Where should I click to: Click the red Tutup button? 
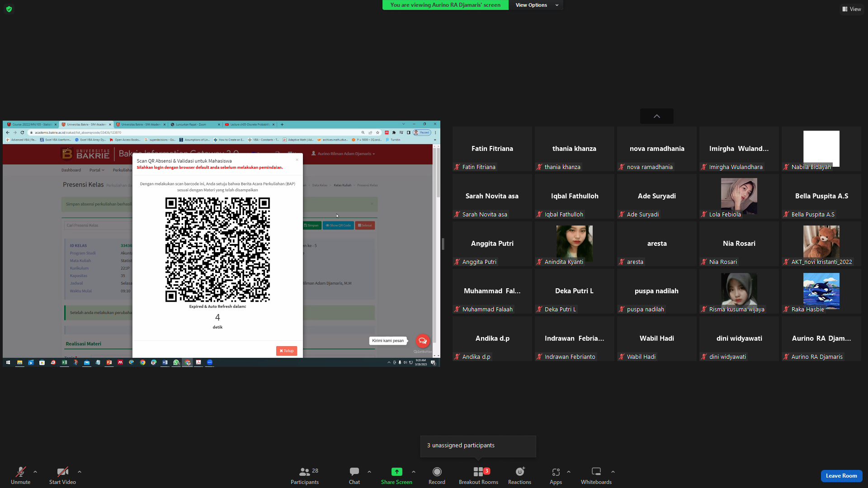click(x=287, y=351)
